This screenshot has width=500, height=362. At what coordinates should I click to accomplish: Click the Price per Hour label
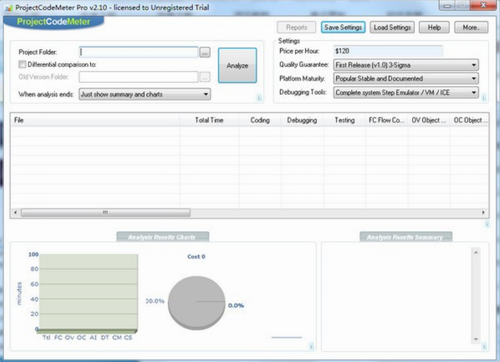pos(299,51)
